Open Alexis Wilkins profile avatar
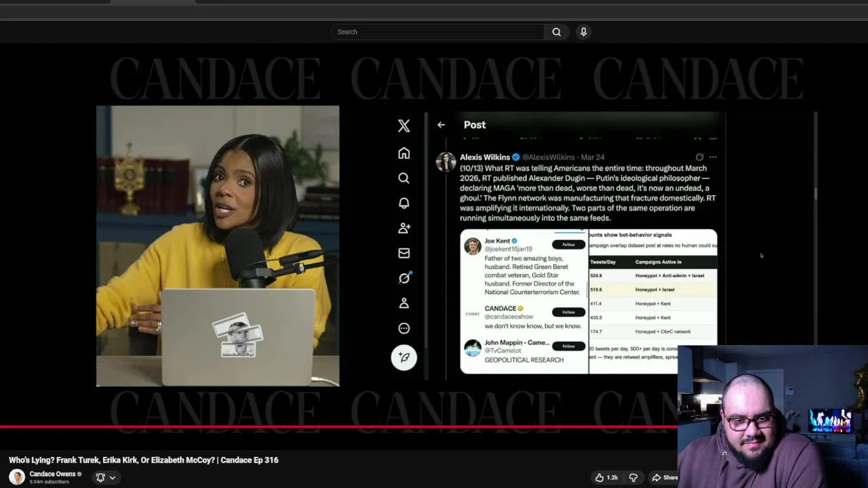Viewport: 868px width, 488px height. [446, 162]
